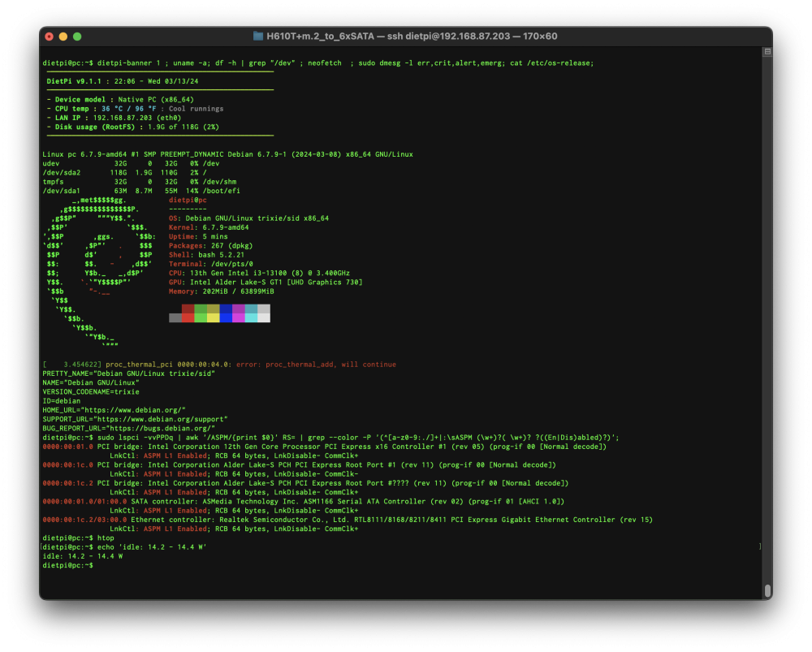Screen dimensions: 812x652
Task: Click 'OS: Debian GNU/Linux trixie/sid' line
Action: point(248,218)
